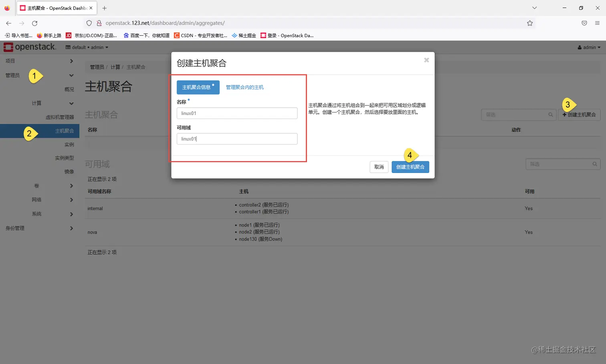606x364 pixels.
Task: Click controller2 (服务已运行) host entry
Action: [264, 205]
